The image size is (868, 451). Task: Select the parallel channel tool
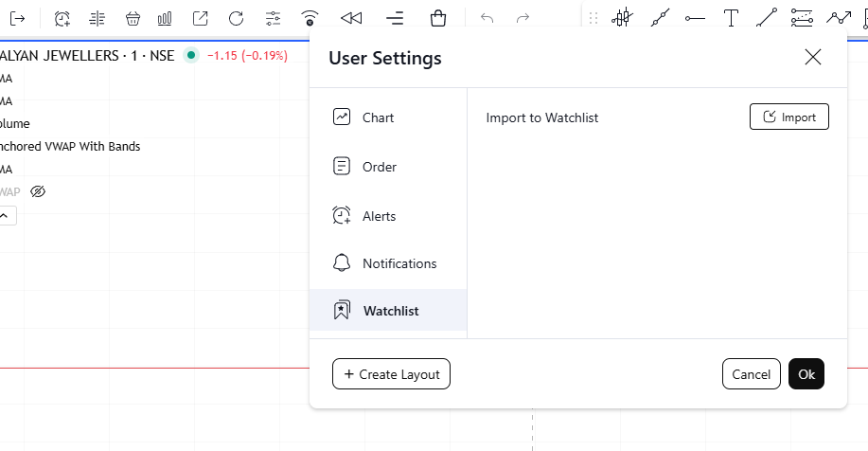802,18
